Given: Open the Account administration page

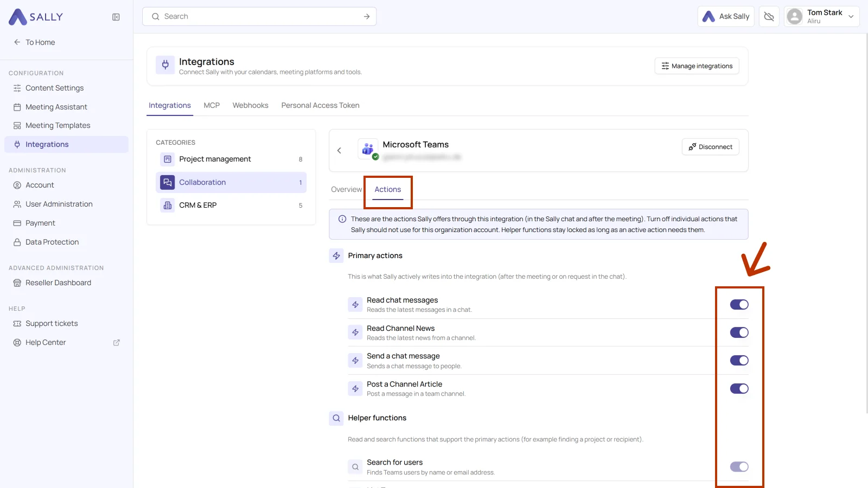Looking at the screenshot, I should (x=66, y=185).
